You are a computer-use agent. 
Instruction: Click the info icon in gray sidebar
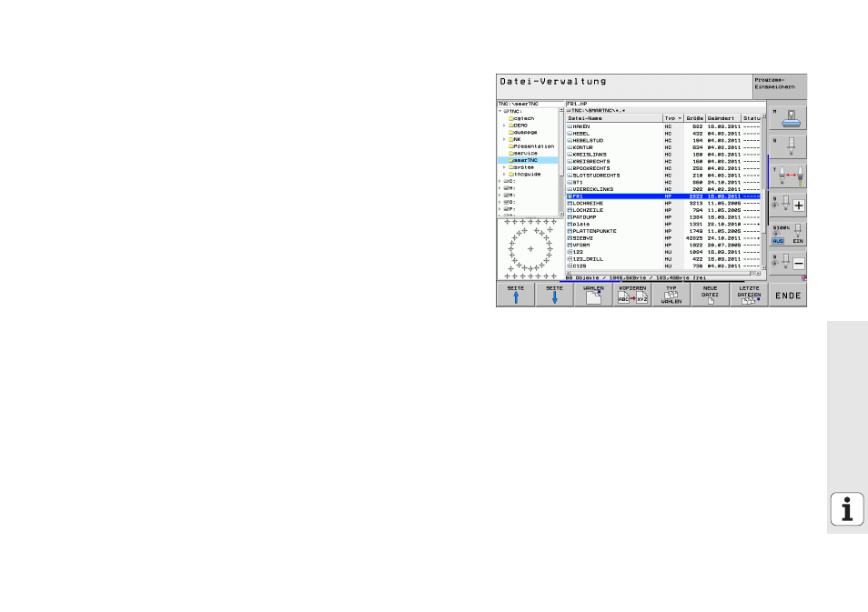click(x=847, y=508)
